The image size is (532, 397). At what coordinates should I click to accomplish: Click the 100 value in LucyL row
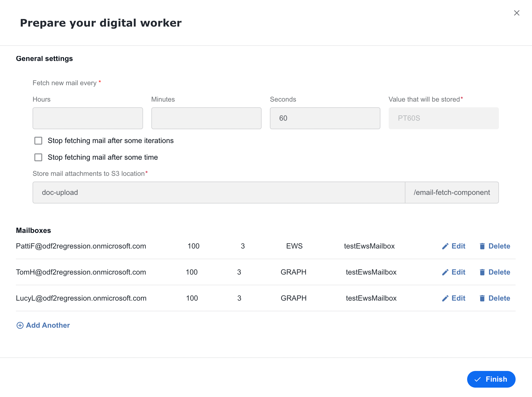coord(192,298)
